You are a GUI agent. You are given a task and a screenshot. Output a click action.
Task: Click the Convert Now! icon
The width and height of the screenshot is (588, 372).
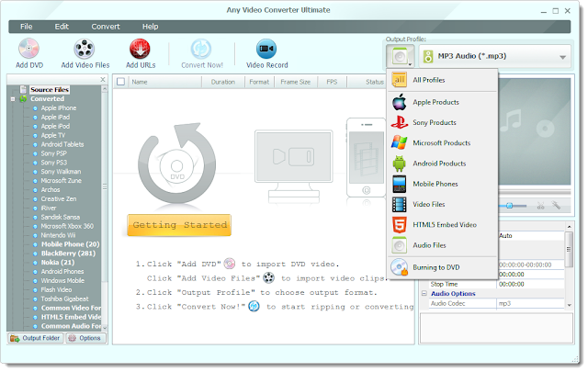tap(201, 49)
